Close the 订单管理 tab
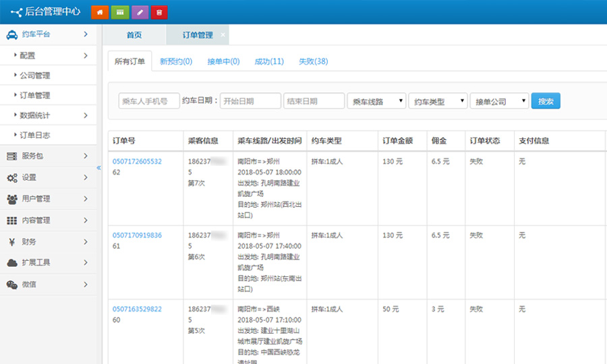Screen dimensions: 607x364 point(223,35)
